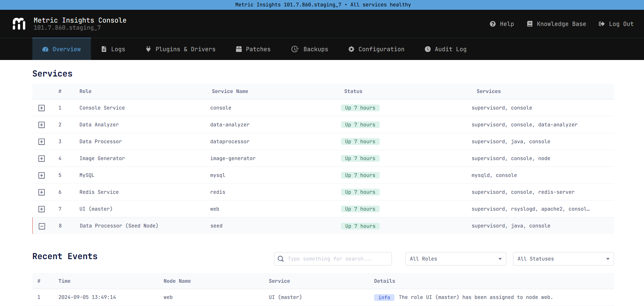The height and width of the screenshot is (306, 644).
Task: Click the image-generator service name cell
Action: click(x=233, y=158)
